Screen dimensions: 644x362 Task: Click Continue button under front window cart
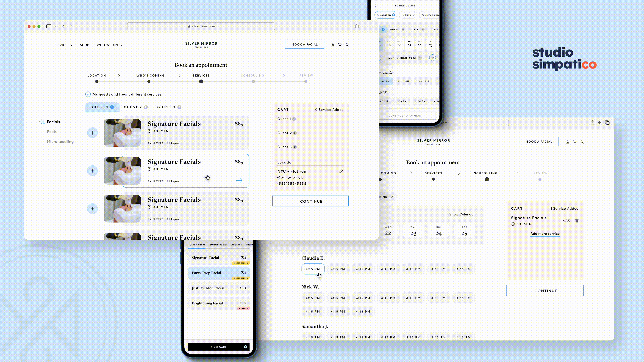tap(310, 201)
